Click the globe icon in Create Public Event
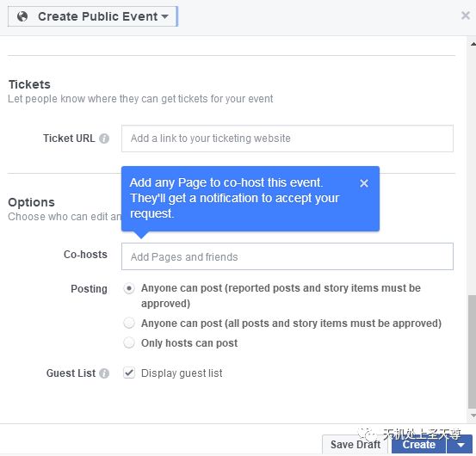Image resolution: width=476 pixels, height=456 pixels. point(22,16)
